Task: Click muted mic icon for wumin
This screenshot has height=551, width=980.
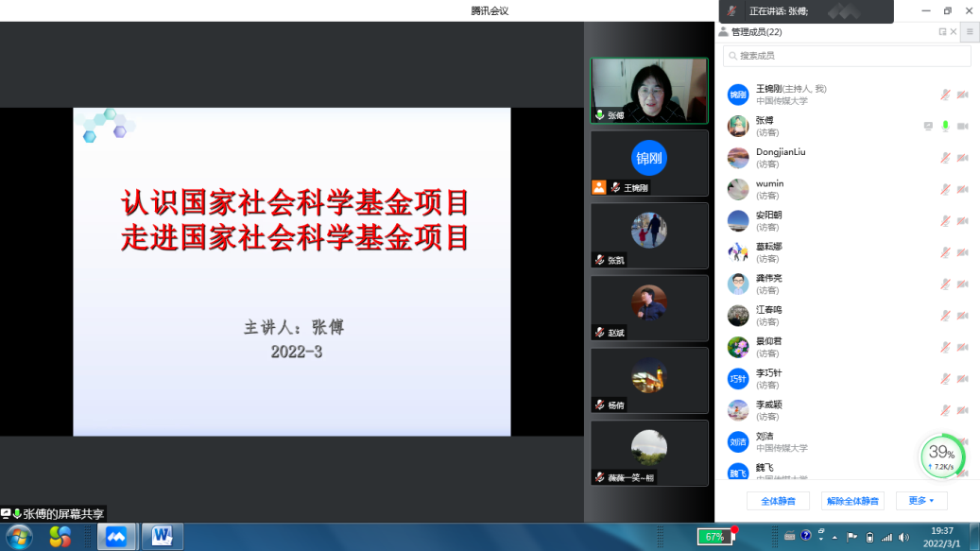Action: point(945,190)
